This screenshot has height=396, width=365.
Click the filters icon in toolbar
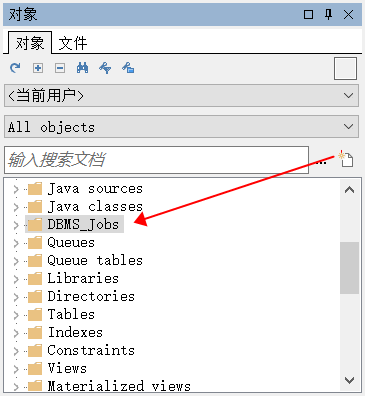(x=105, y=68)
